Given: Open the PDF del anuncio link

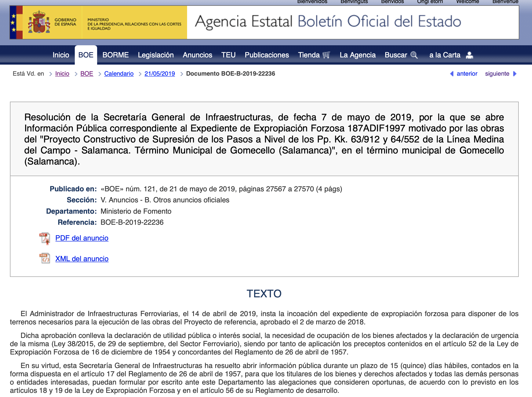Looking at the screenshot, I should tap(82, 238).
